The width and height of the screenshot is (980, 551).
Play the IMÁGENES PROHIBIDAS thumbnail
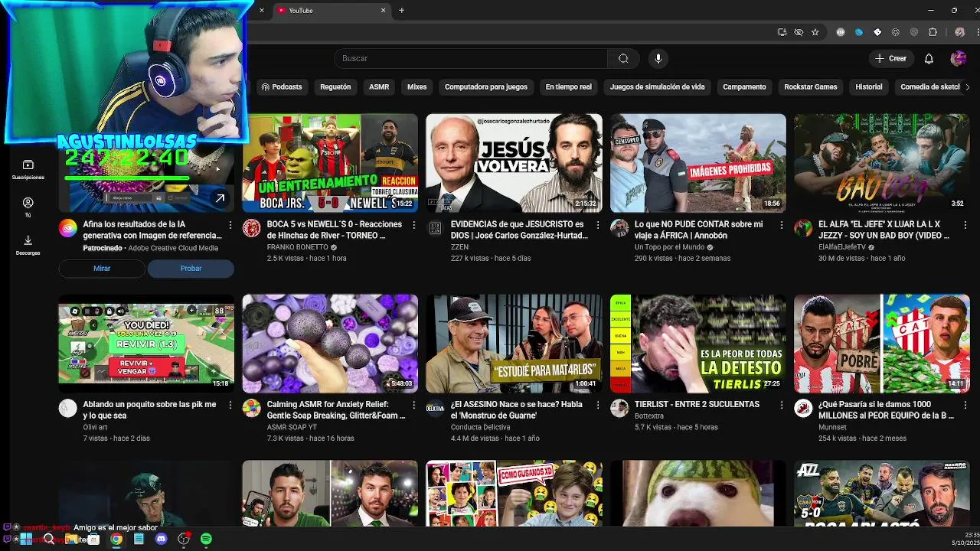click(x=697, y=163)
